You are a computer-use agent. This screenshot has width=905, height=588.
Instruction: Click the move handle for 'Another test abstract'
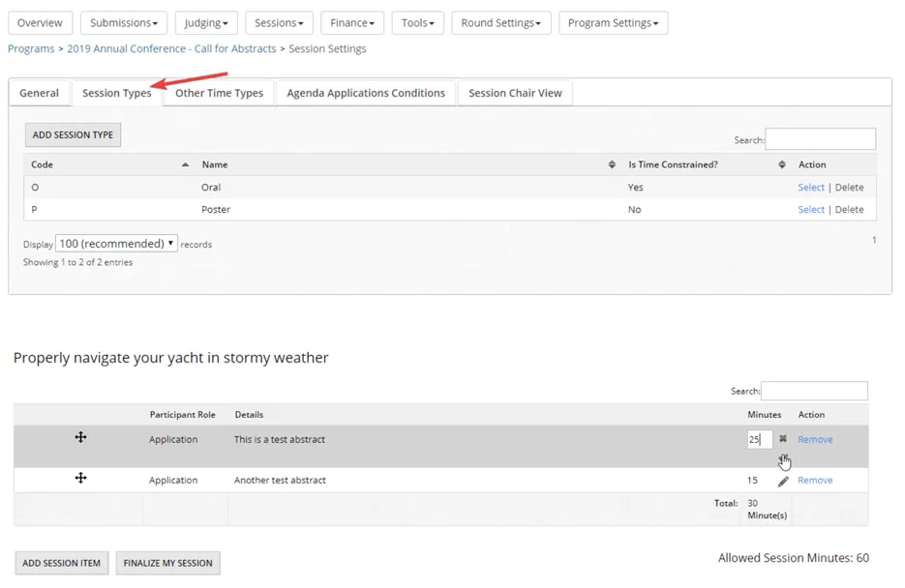coord(80,478)
